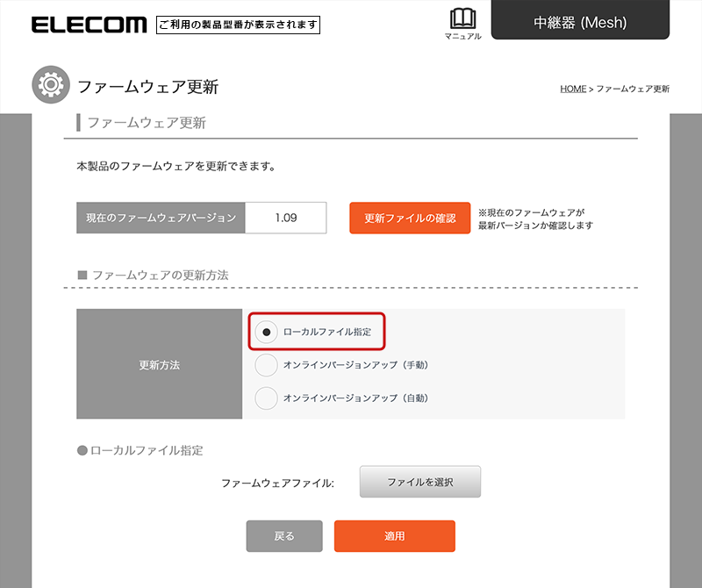
Task: Click the gear settings icon beside page title
Action: coord(51,84)
